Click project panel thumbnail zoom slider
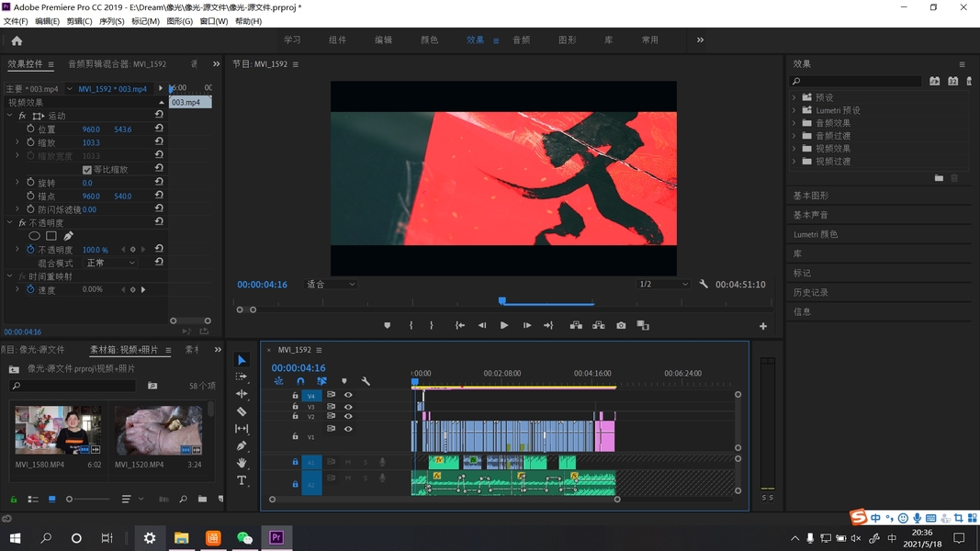This screenshot has height=551, width=980. click(x=70, y=500)
